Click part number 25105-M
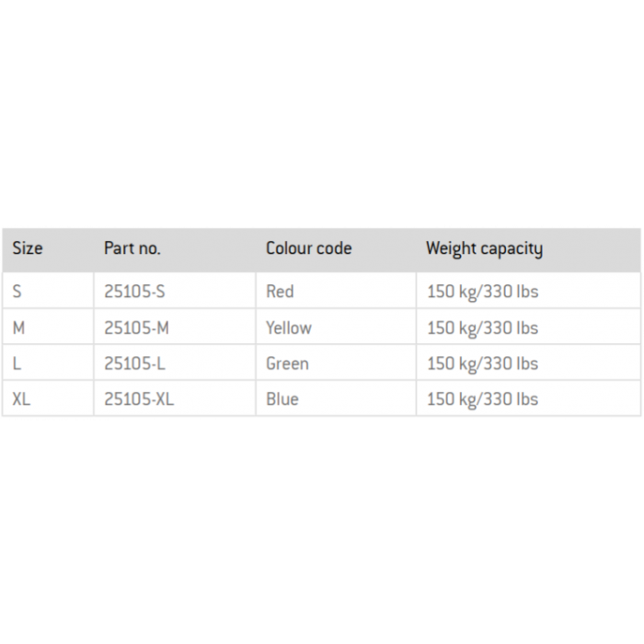644x644 pixels. pos(137,328)
